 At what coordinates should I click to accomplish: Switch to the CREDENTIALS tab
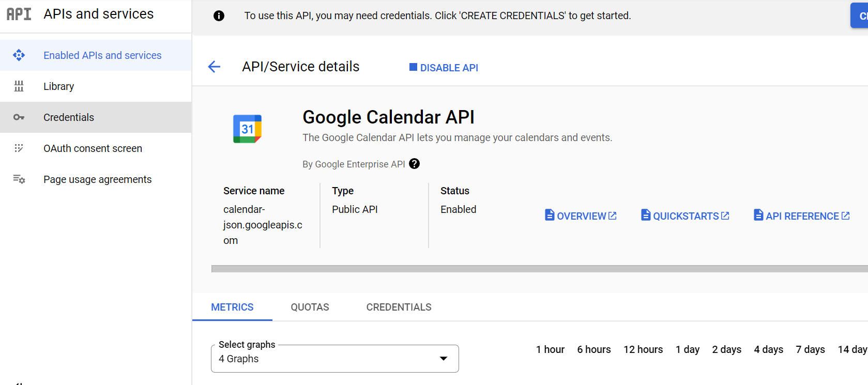[399, 307]
